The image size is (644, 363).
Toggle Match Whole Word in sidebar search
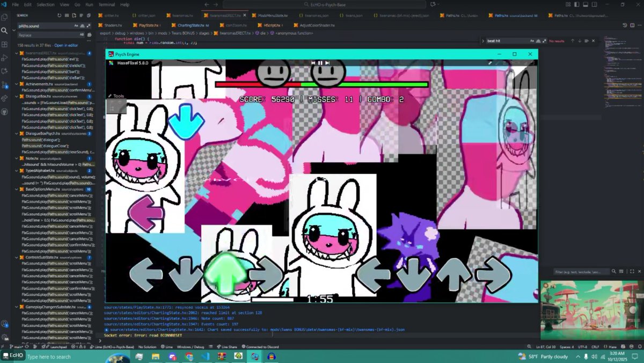click(82, 26)
